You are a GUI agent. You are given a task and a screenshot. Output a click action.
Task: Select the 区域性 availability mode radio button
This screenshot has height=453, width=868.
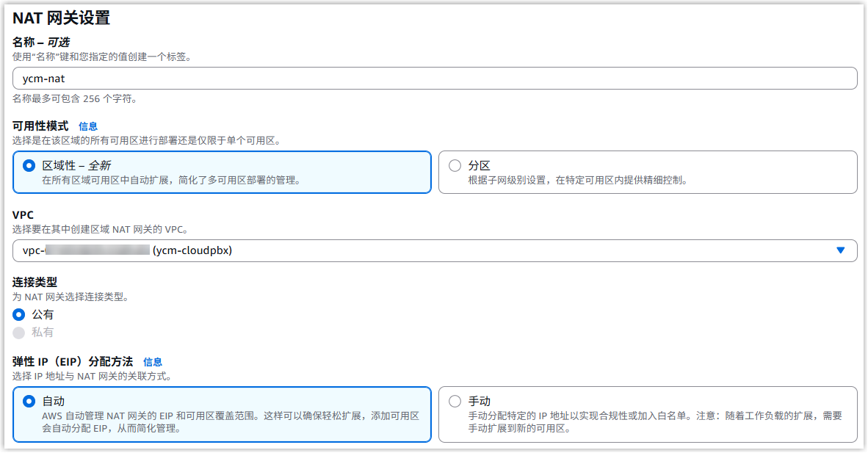(x=29, y=165)
